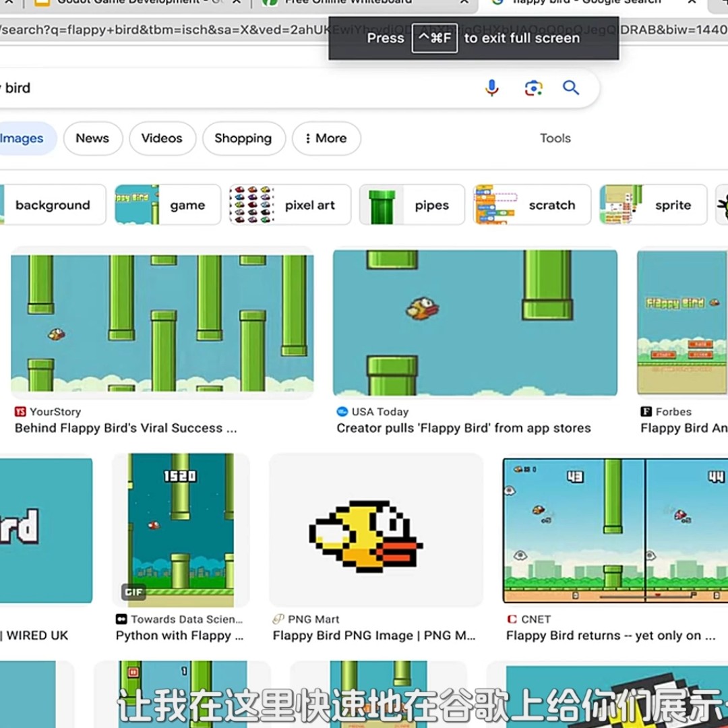Click the Towards Data Science favicon
The image size is (728, 728).
tap(121, 619)
